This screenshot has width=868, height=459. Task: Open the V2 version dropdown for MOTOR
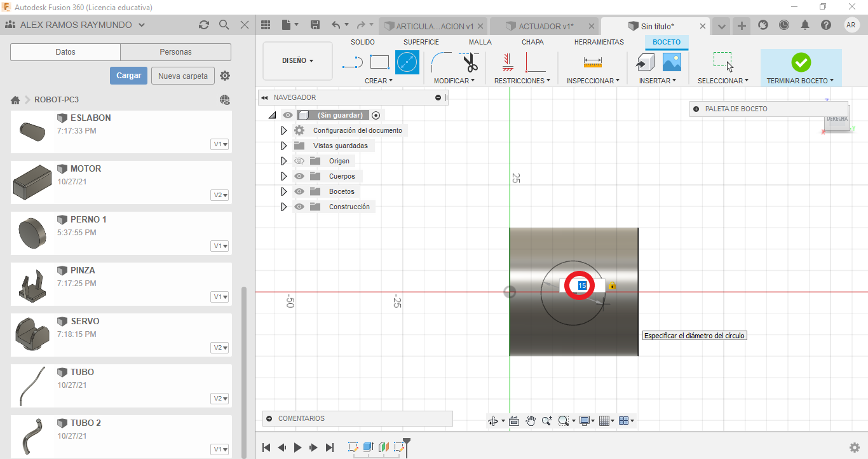point(220,195)
